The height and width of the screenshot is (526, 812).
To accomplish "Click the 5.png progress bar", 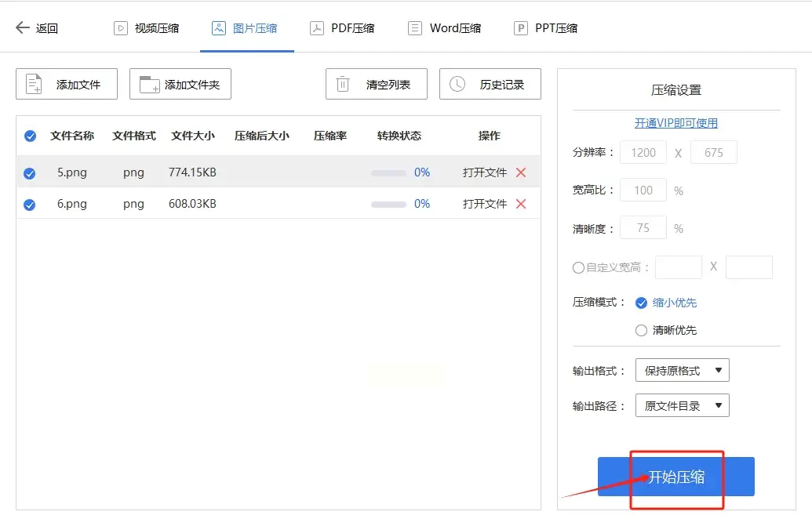I will pos(388,172).
